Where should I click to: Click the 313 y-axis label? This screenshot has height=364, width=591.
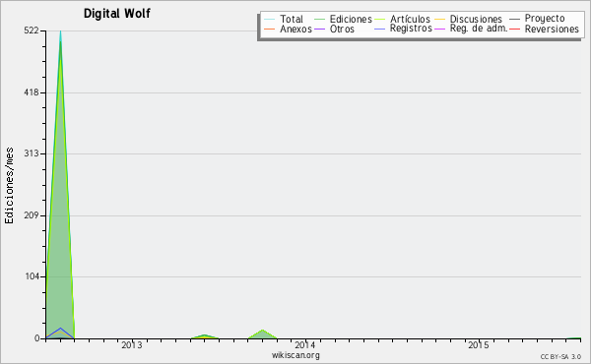(x=32, y=153)
